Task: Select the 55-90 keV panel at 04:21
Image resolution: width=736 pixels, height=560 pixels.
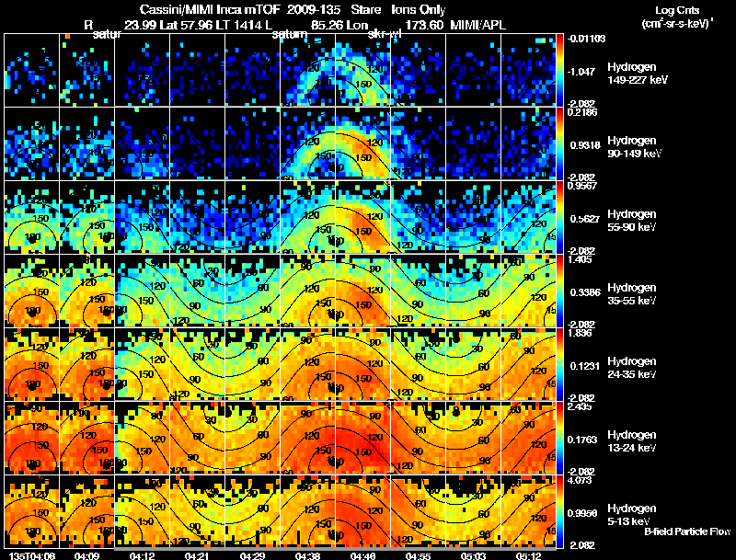Action: pyautogui.click(x=198, y=218)
